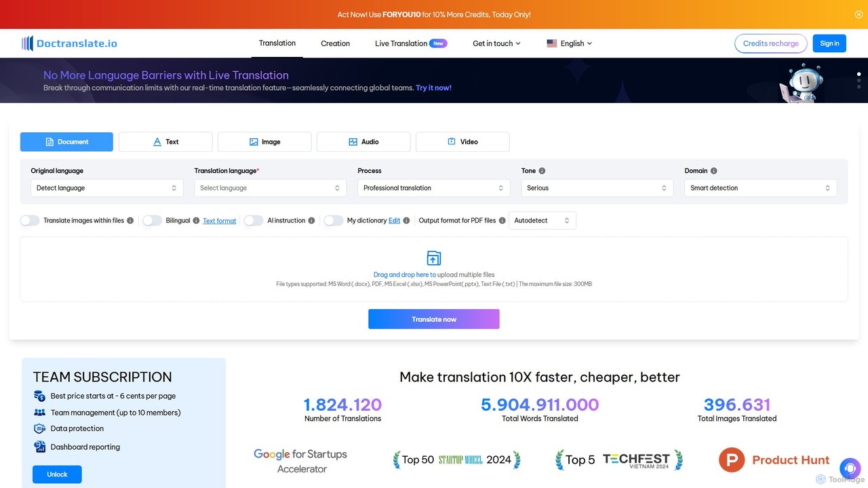The image size is (868, 488).
Task: Click the best price coin icon
Action: click(x=39, y=396)
